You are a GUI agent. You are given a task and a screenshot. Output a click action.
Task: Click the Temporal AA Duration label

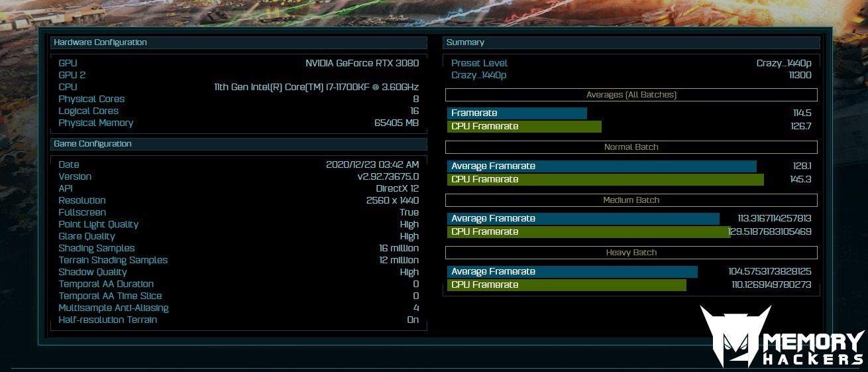click(107, 284)
